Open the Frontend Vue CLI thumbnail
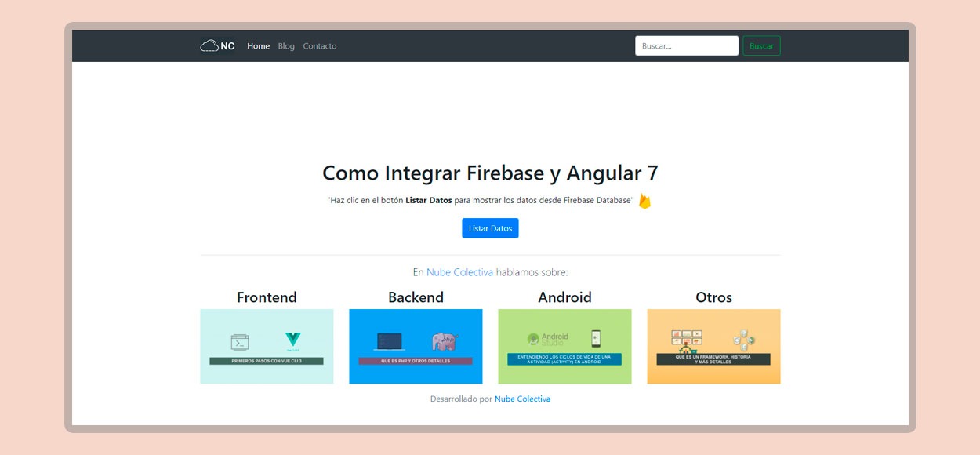 pyautogui.click(x=267, y=346)
